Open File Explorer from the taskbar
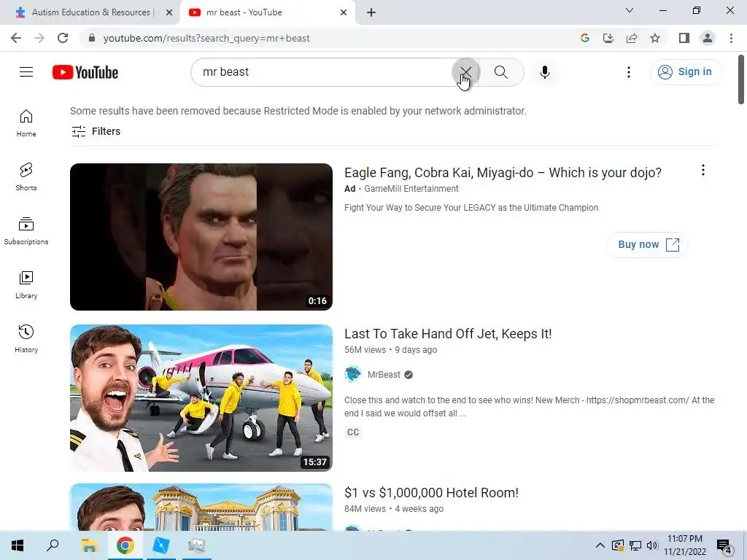 89,545
